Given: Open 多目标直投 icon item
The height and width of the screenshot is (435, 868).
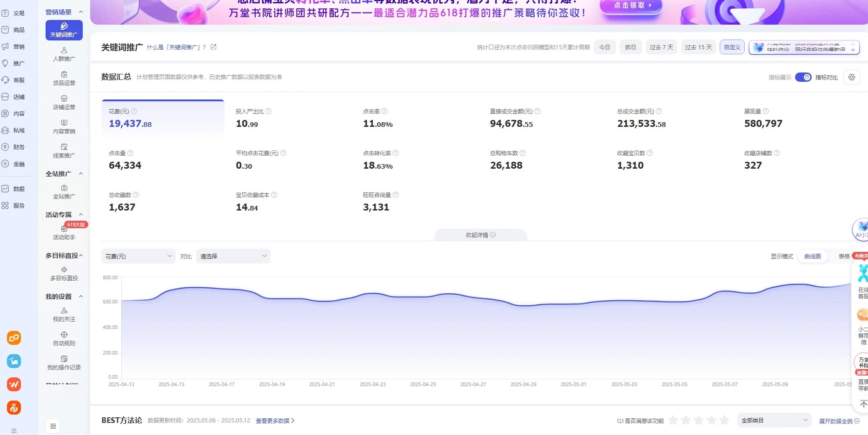Looking at the screenshot, I should [64, 274].
